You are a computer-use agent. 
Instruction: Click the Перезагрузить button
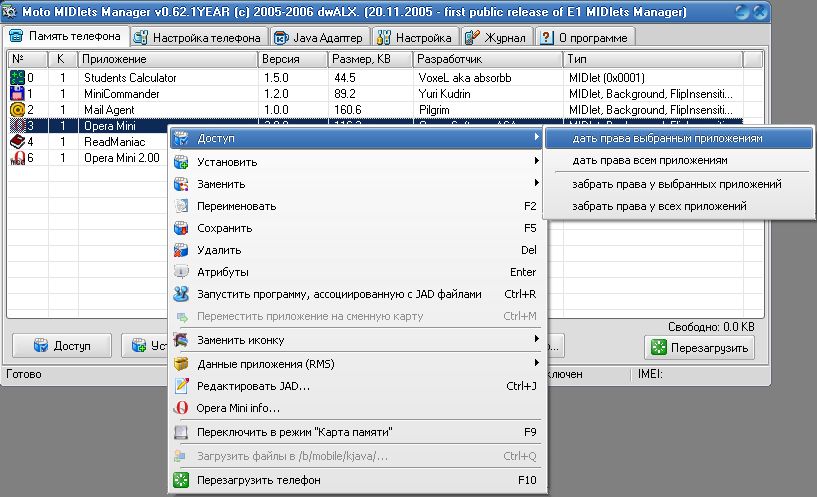(699, 347)
